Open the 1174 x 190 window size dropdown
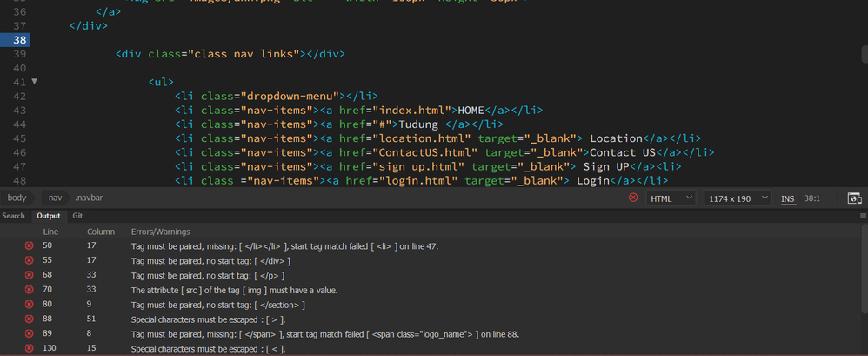The width and height of the screenshot is (868, 356). [x=738, y=198]
